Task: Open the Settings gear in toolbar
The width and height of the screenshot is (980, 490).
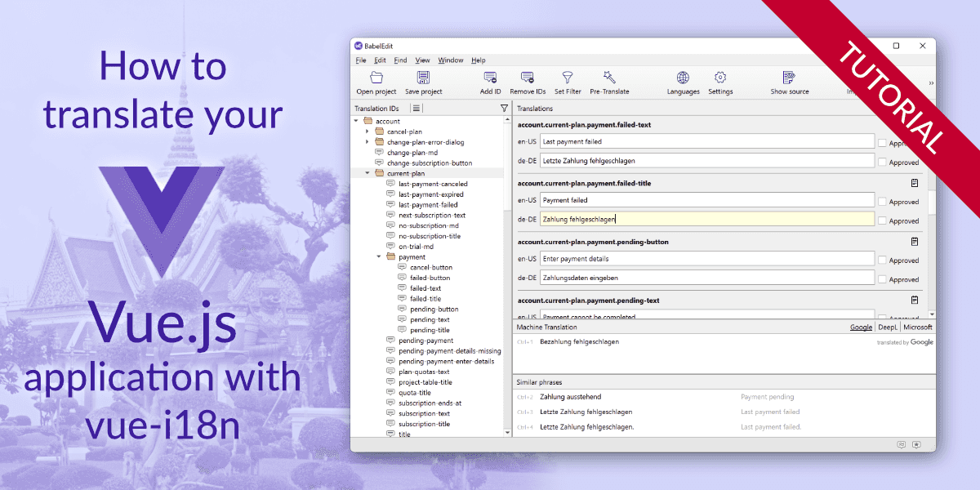Action: 720,78
